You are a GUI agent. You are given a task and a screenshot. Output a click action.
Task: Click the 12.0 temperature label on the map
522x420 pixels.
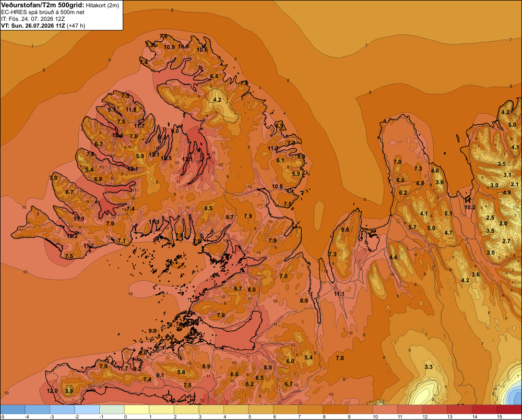coord(52,391)
